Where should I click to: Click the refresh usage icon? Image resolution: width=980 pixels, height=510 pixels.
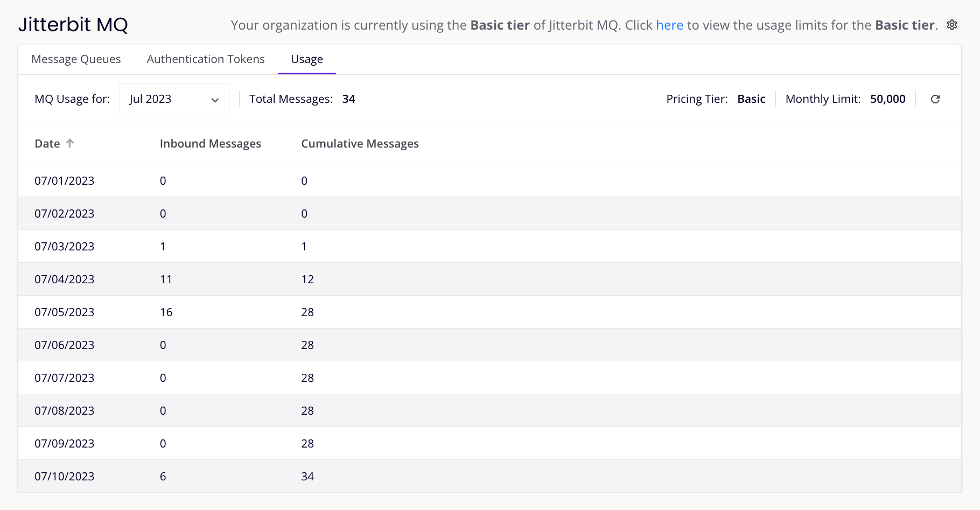pos(935,99)
